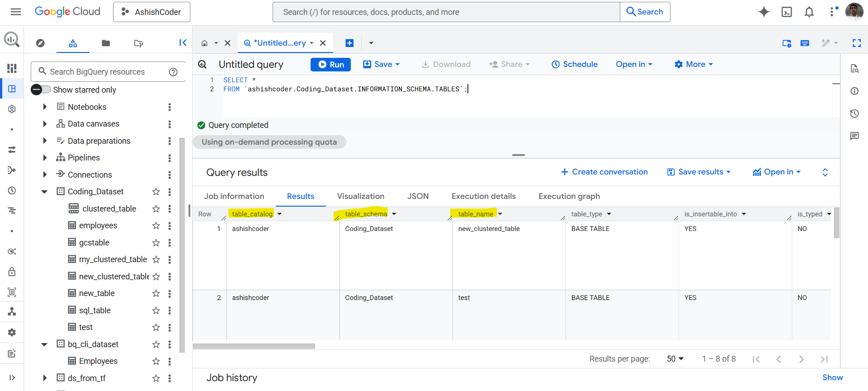Select the Employees table in bq_cli_dataset
Image resolution: width=868 pixels, height=391 pixels.
pyautogui.click(x=98, y=361)
